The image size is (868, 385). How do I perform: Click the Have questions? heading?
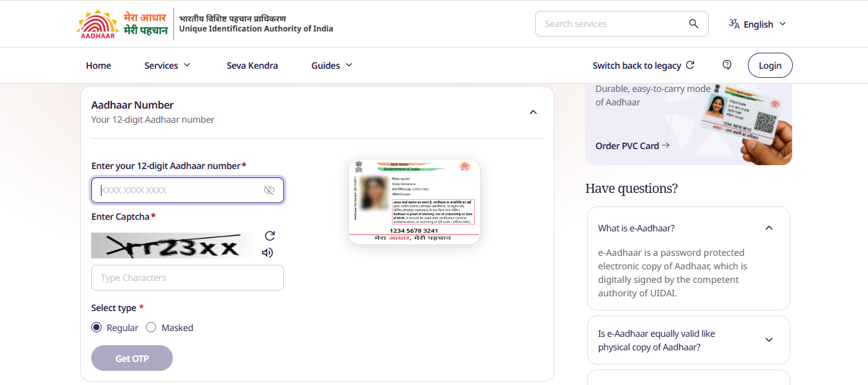(632, 188)
